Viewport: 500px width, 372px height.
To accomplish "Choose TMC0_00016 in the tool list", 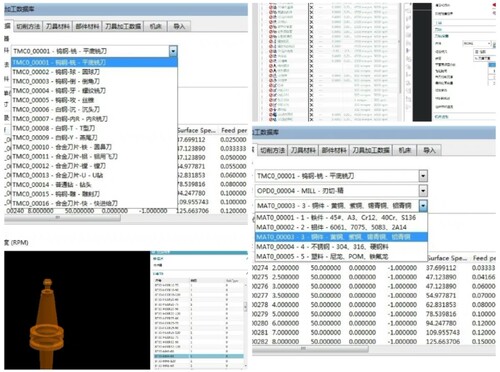I will pyautogui.click(x=94, y=203).
